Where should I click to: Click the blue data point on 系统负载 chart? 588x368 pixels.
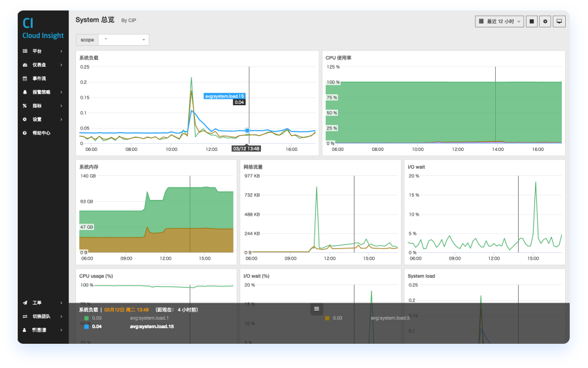248,131
